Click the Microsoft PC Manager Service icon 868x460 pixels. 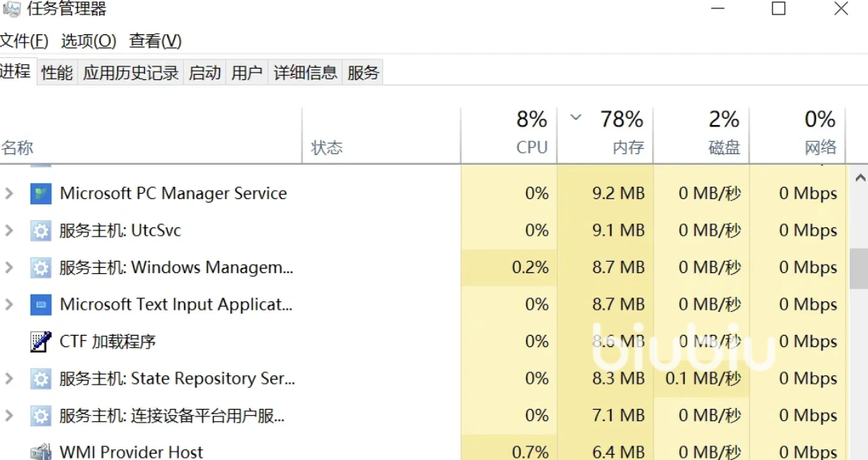coord(40,194)
